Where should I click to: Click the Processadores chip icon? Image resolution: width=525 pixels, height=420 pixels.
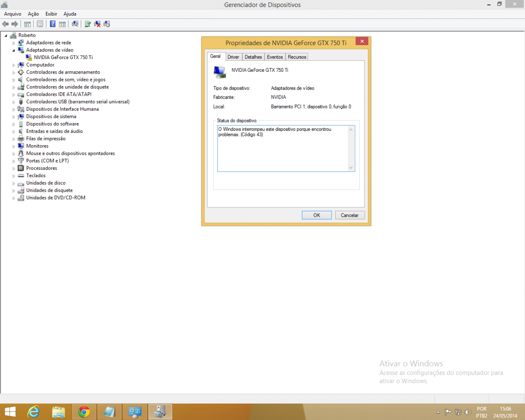pos(21,168)
